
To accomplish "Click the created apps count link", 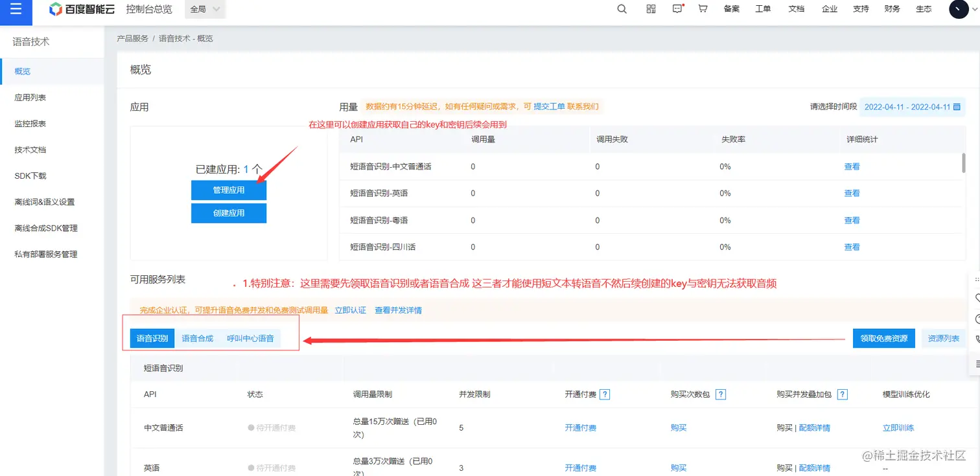I will 246,170.
